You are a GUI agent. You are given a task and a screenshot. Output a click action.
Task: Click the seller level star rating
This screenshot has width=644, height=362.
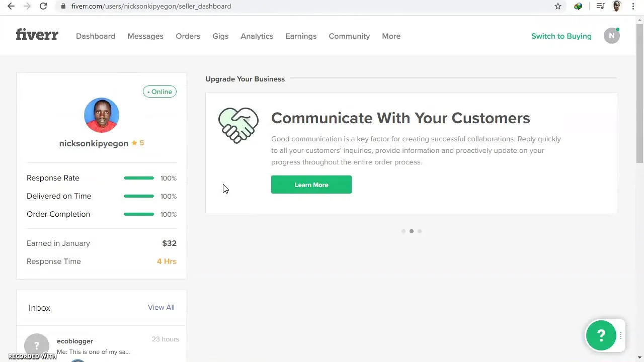pos(138,143)
